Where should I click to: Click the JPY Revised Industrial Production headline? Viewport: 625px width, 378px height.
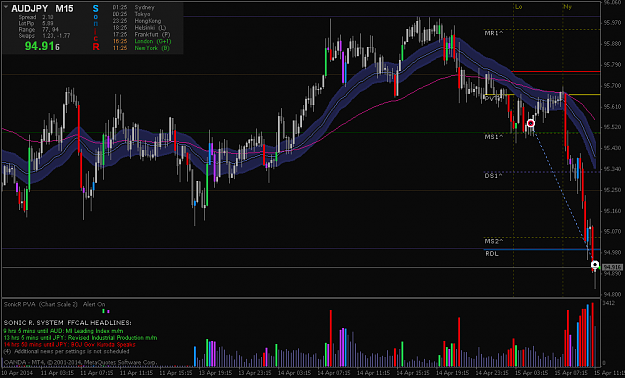[x=80, y=338]
